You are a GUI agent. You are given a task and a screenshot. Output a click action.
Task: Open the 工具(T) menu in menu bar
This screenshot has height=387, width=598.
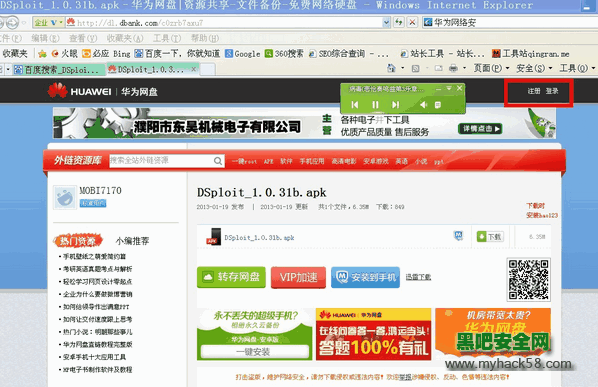click(x=167, y=38)
